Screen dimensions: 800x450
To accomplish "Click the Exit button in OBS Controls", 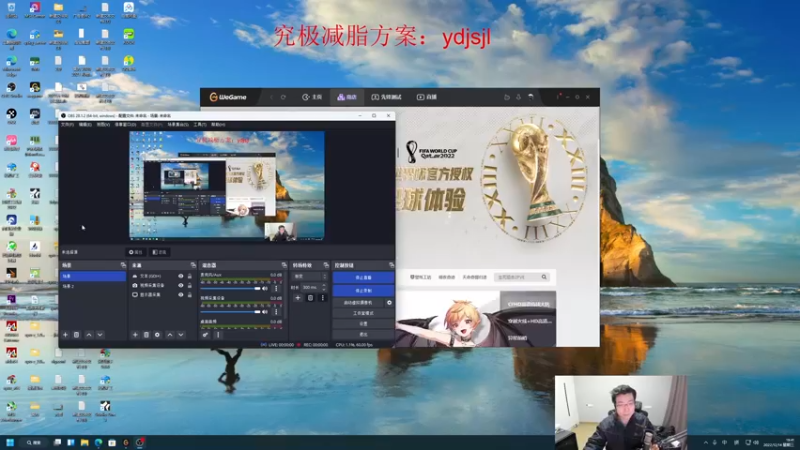I will click(363, 335).
